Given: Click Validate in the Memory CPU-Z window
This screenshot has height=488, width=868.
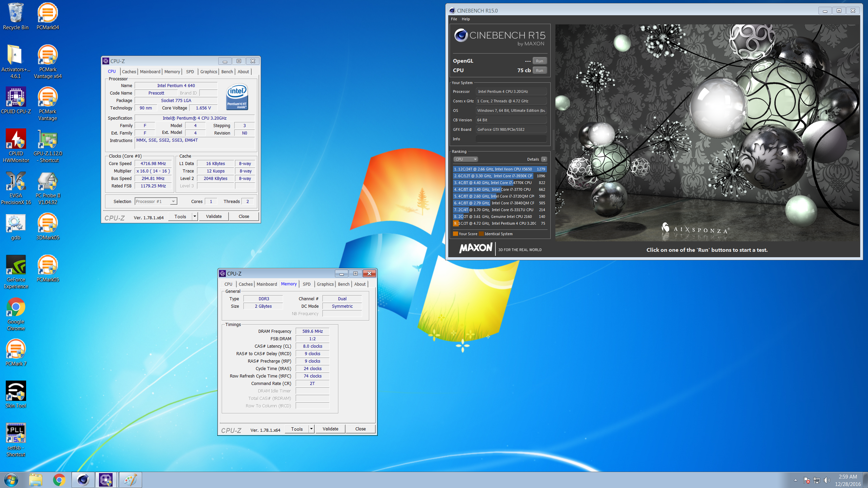Looking at the screenshot, I should click(331, 429).
